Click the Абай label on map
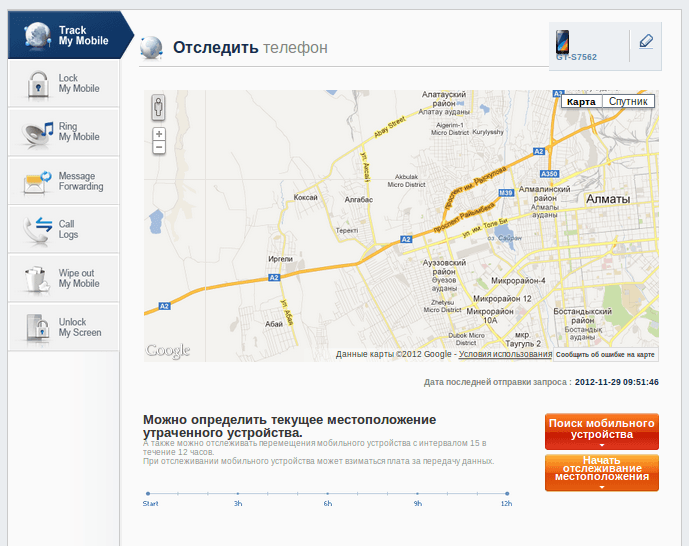This screenshot has height=546, width=689. [274, 324]
